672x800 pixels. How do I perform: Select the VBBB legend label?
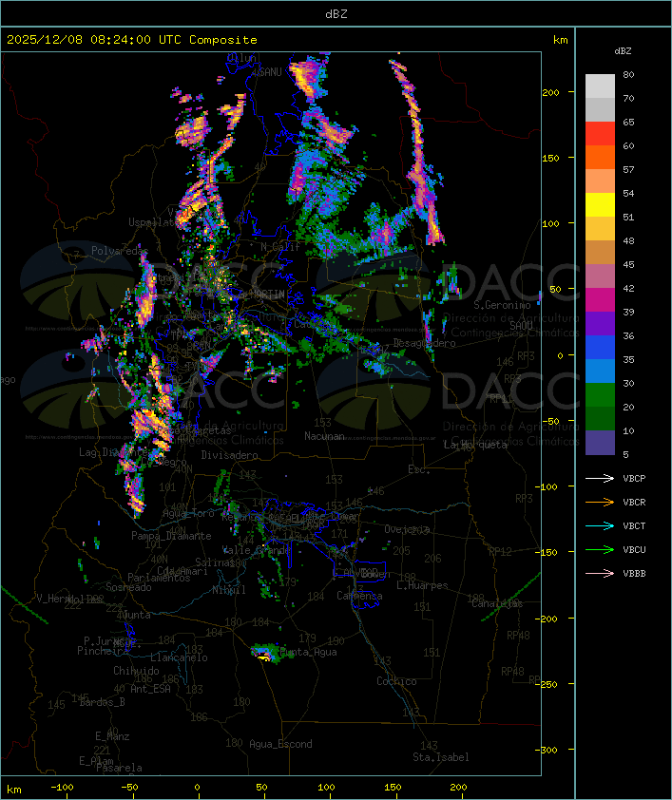click(x=634, y=574)
